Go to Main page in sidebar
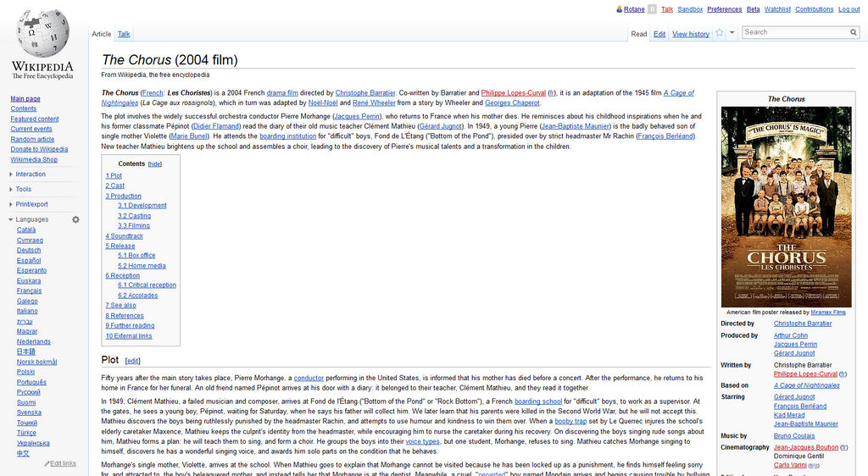 click(25, 99)
